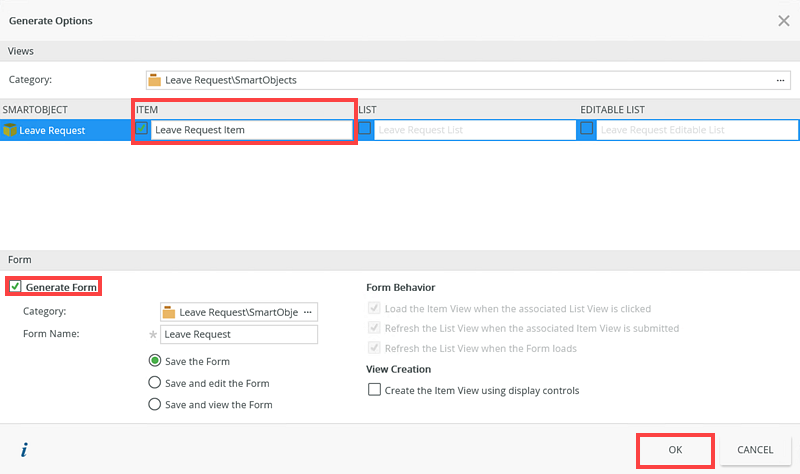Click the CANCEL button
The image size is (800, 474).
click(755, 450)
